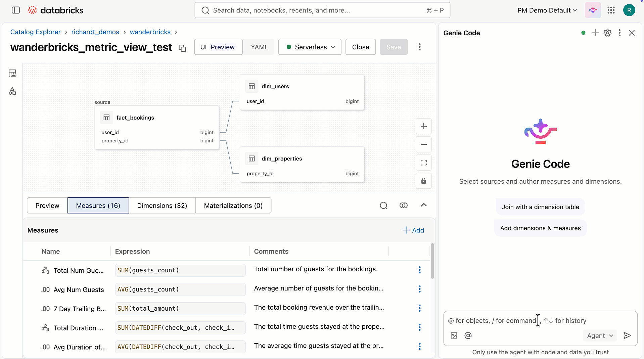This screenshot has height=359, width=644.
Task: Zoom out on the model canvas
Action: (423, 144)
